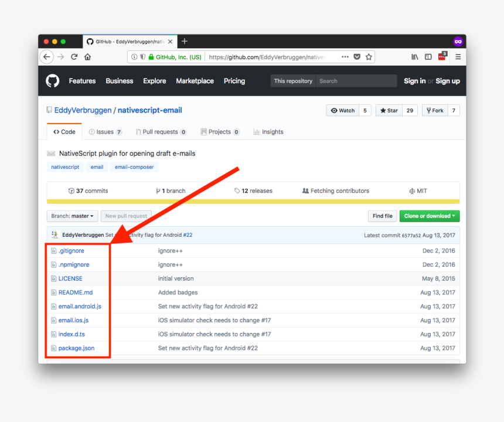Toggle the sidebar view icon
504x422 pixels.
coord(428,57)
